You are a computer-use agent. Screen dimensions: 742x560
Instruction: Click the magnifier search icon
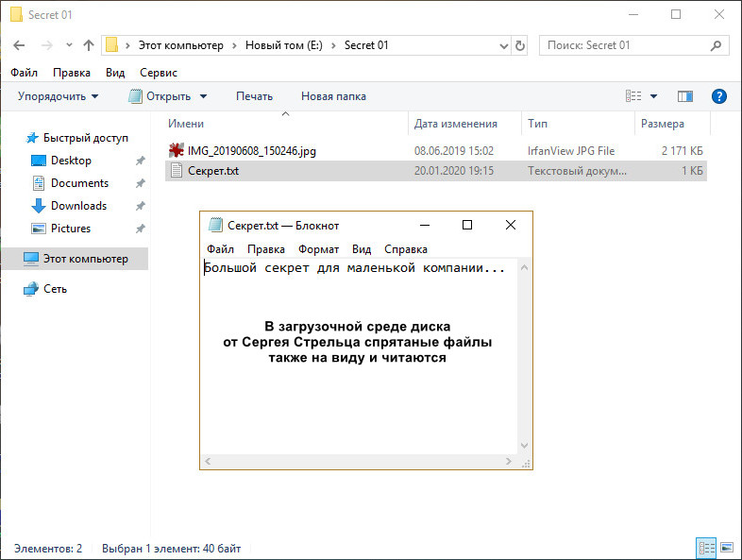(716, 45)
